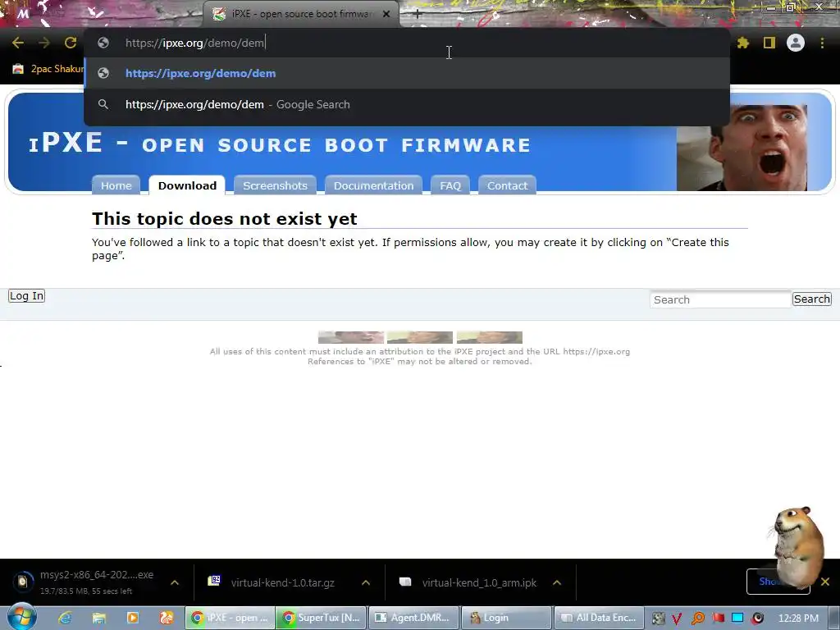
Task: Open the Chrome extensions puzzle icon
Action: [743, 43]
